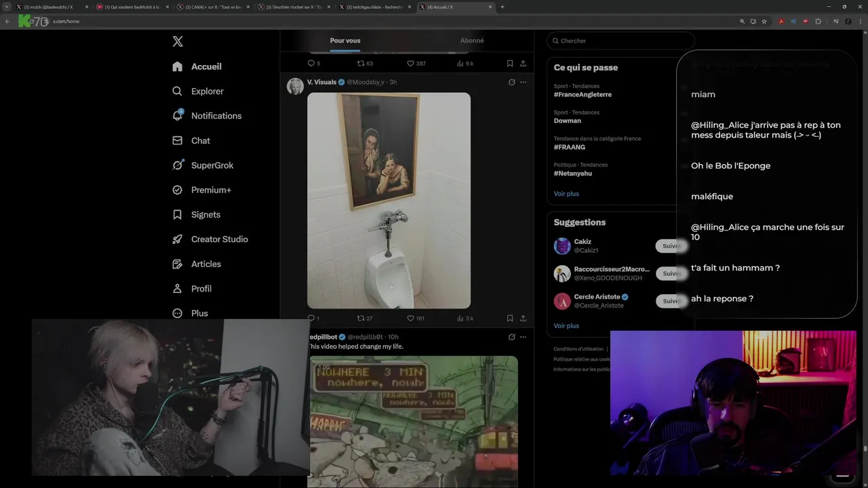Image resolution: width=868 pixels, height=488 pixels.
Task: Open the #FRAANG trend
Action: point(570,147)
